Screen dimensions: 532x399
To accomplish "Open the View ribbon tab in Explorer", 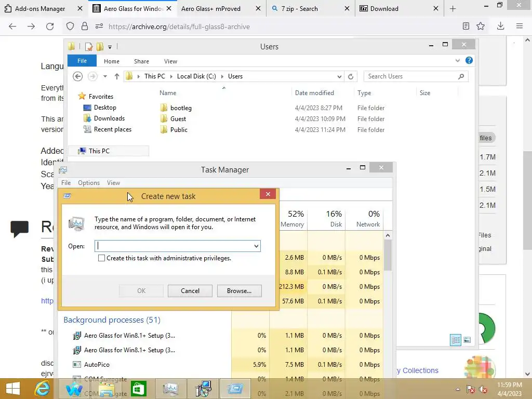I will click(170, 61).
